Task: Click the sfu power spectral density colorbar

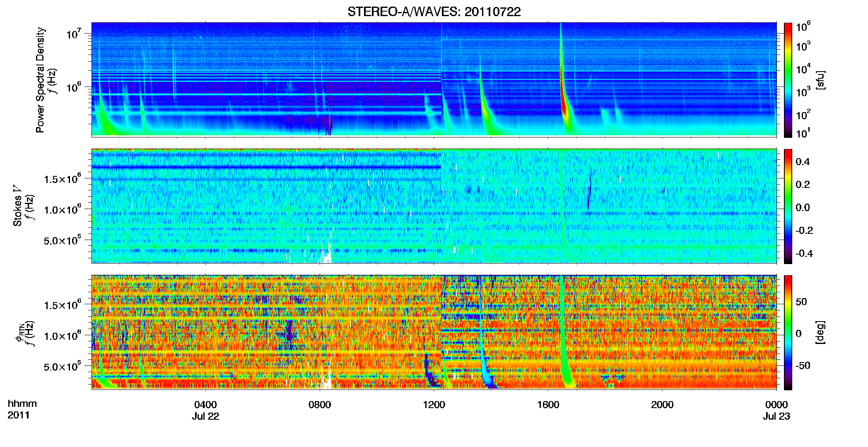Action: click(x=788, y=80)
